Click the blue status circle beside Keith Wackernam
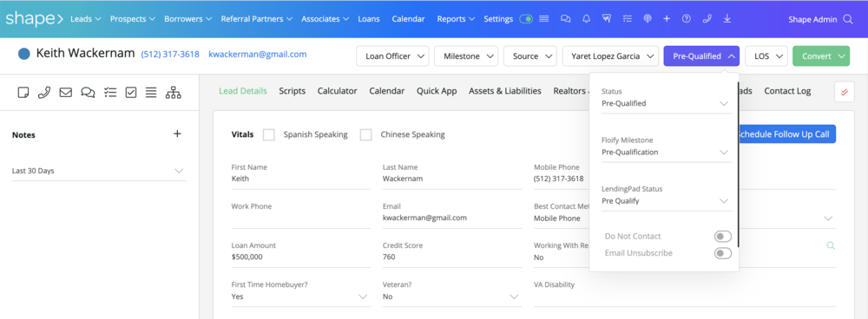Screen dimensions: 868x319 click(x=23, y=55)
